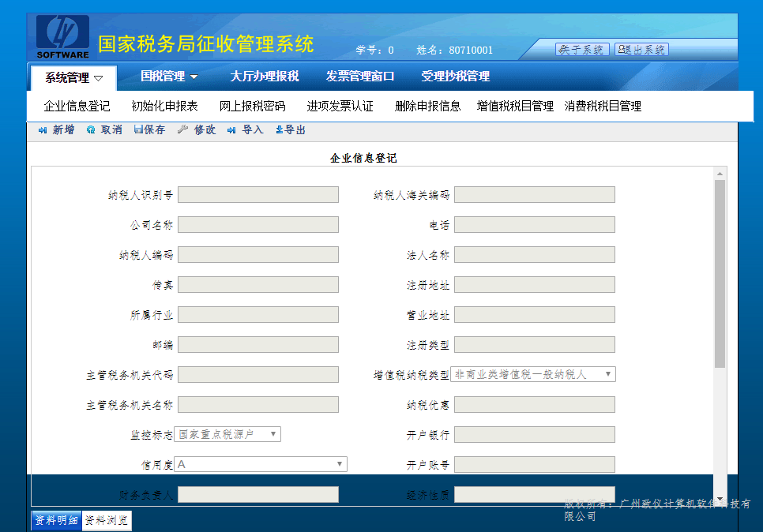The width and height of the screenshot is (763, 532).
Task: Click the 退出系统 button
Action: pyautogui.click(x=641, y=50)
